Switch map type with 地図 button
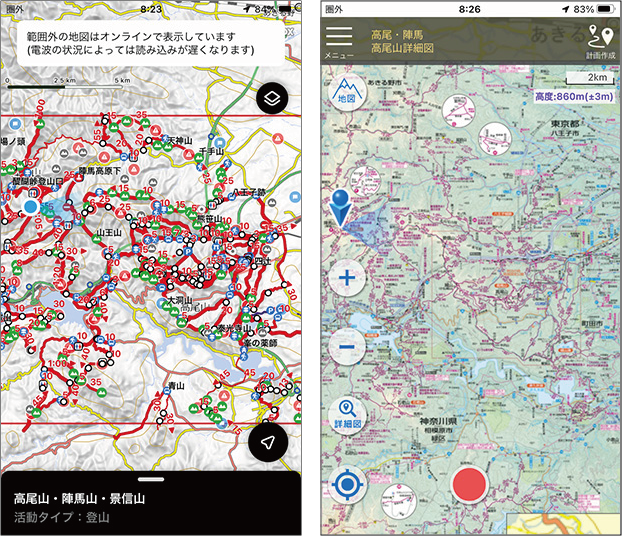The height and width of the screenshot is (536, 622). click(x=347, y=92)
